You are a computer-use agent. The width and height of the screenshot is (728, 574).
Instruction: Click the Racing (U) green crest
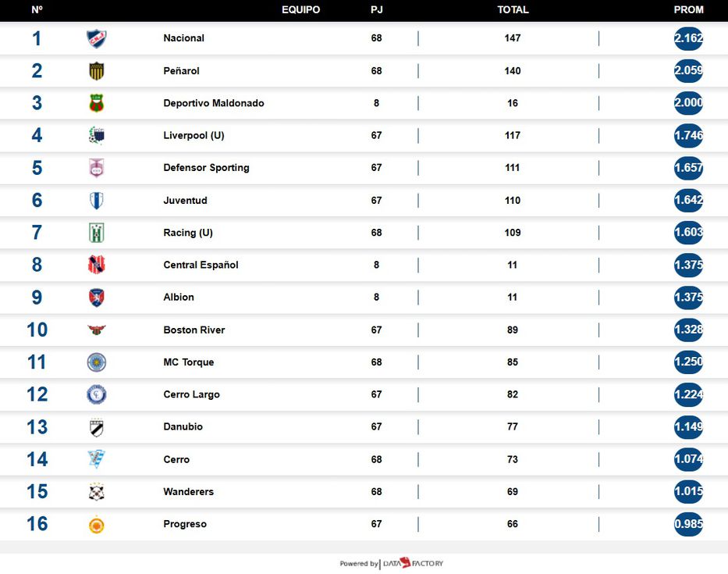[96, 233]
